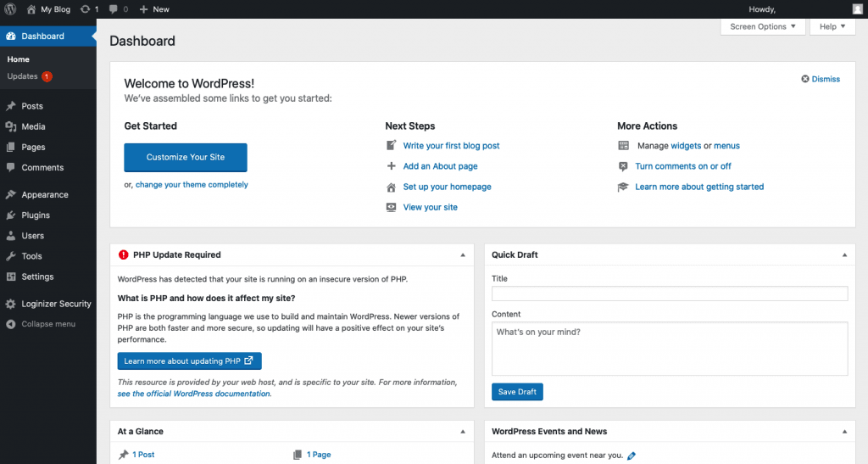Viewport: 868px width, 464px height.
Task: Click the Customize Your Site button
Action: coord(186,157)
